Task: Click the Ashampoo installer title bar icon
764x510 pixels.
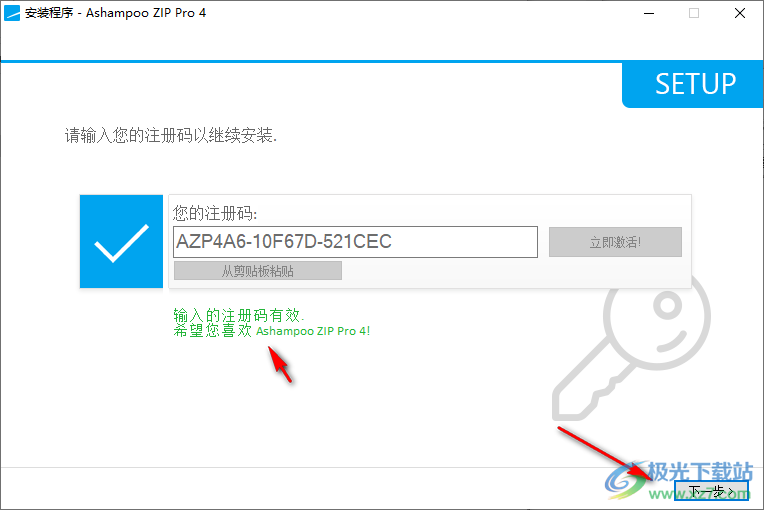Action: 12,13
